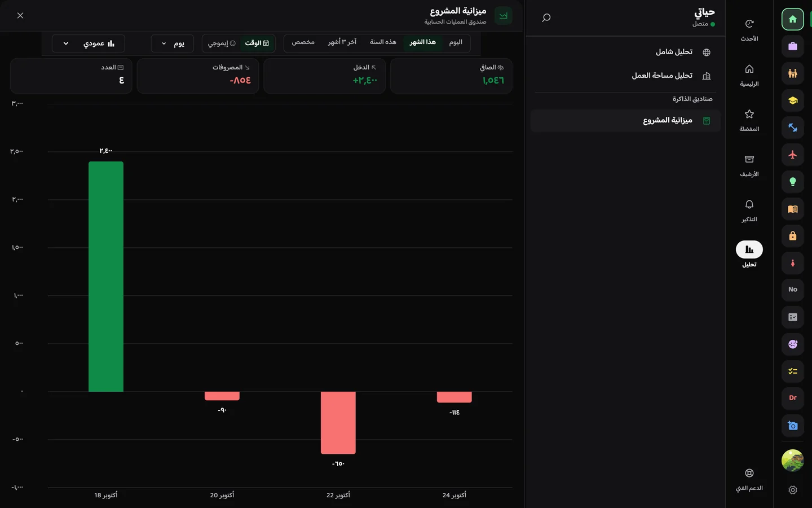Screen dimensions: 812x508
Task: Open the yellow padlock workspace icon
Action: click(792, 236)
